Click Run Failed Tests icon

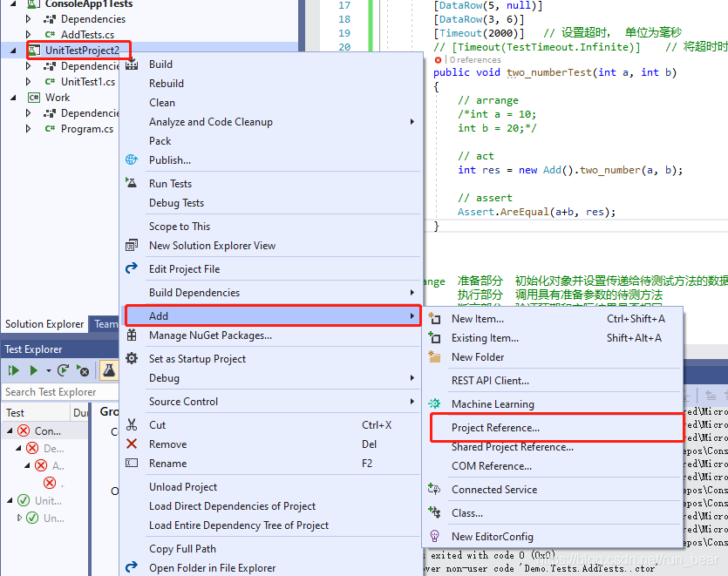(83, 370)
